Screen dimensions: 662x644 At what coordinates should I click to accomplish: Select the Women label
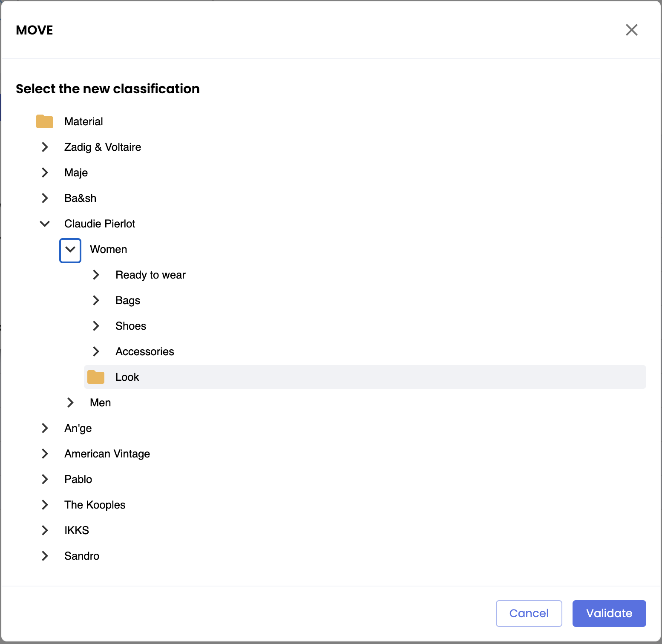point(109,249)
